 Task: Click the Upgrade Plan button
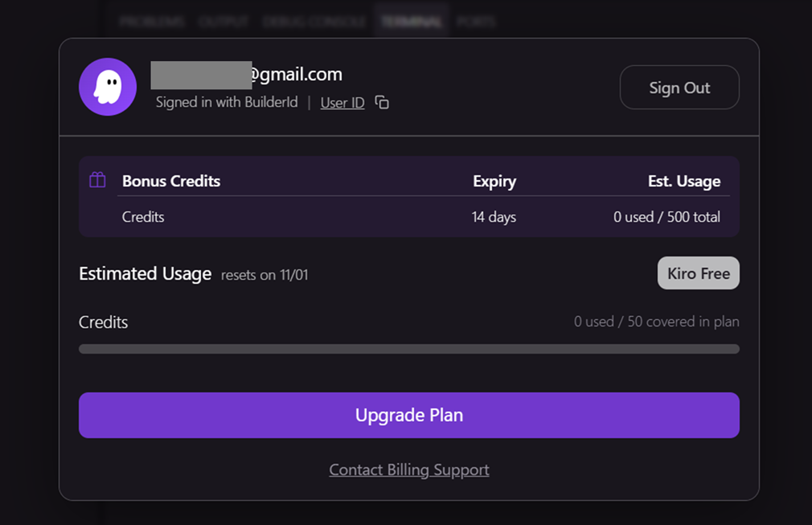coord(408,415)
